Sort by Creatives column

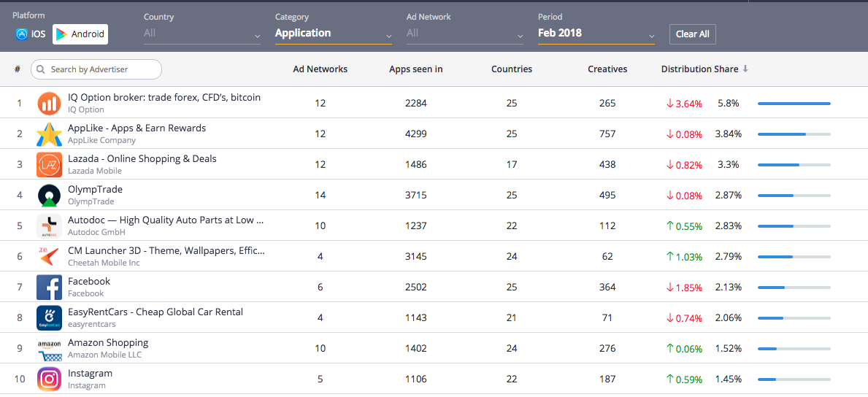pyautogui.click(x=607, y=69)
